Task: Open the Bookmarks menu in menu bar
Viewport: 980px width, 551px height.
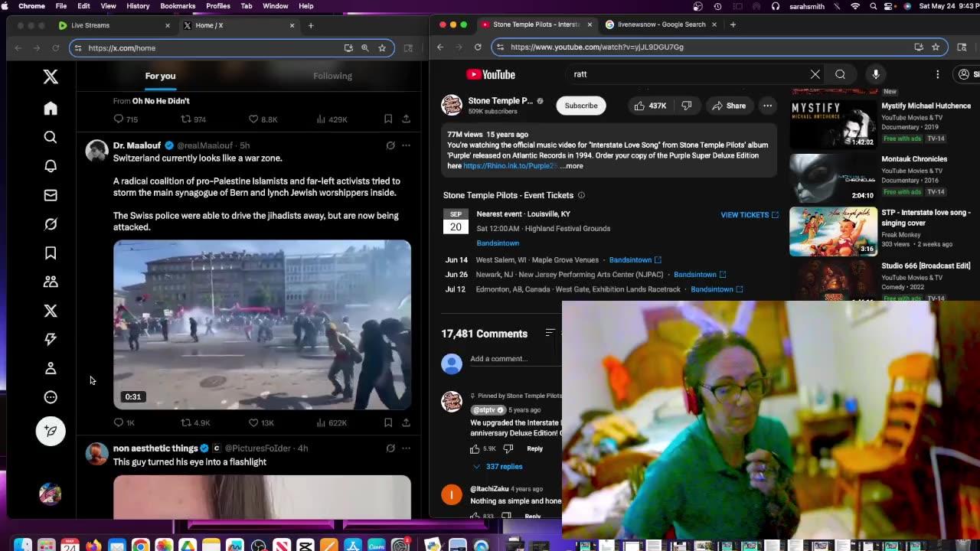Action: tap(178, 6)
